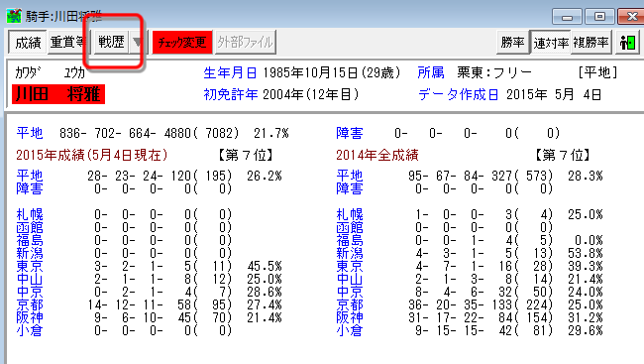
Task: Click the 生年月日 label
Action: pyautogui.click(x=230, y=73)
